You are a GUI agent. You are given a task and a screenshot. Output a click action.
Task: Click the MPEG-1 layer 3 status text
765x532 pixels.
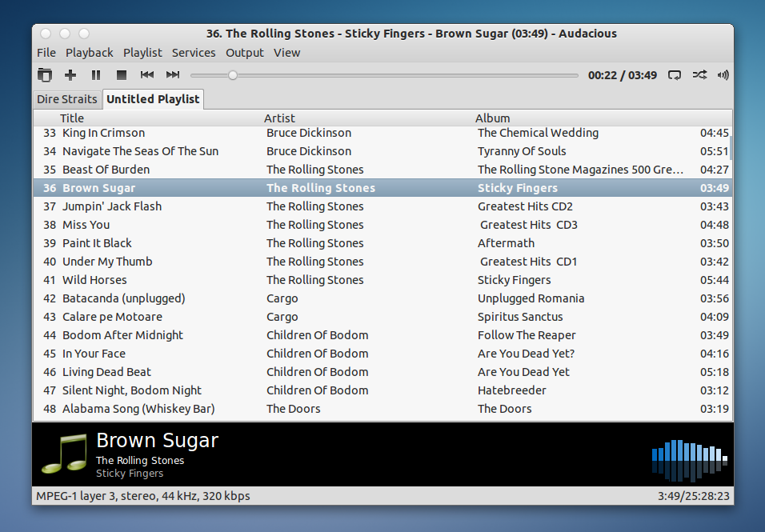[143, 496]
